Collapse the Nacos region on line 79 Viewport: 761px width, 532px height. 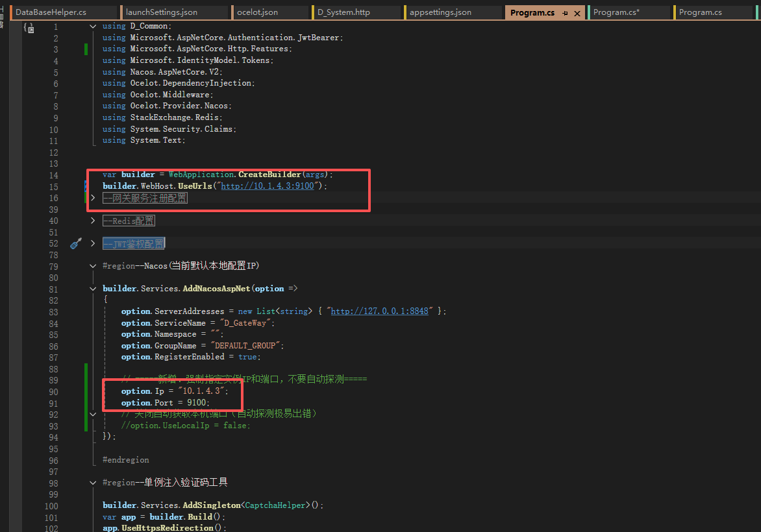coord(93,266)
